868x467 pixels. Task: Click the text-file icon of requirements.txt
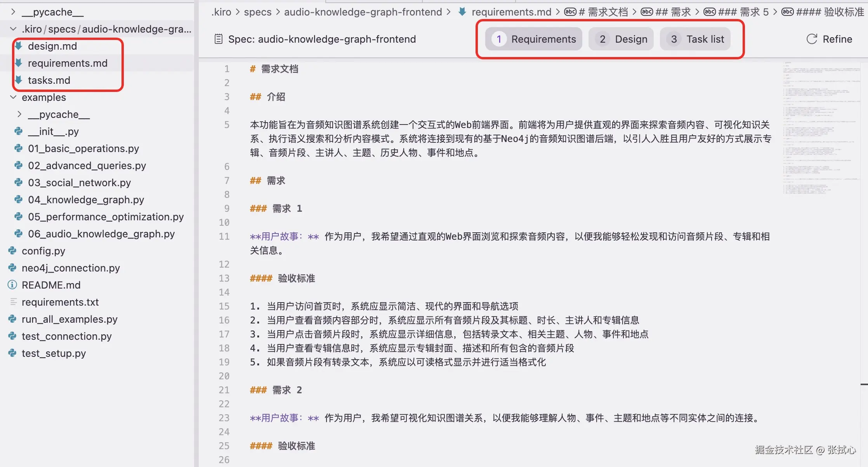click(x=13, y=302)
